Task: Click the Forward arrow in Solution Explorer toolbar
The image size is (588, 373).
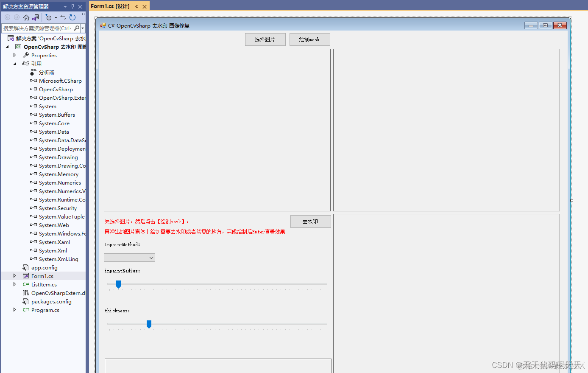Action: 17,17
